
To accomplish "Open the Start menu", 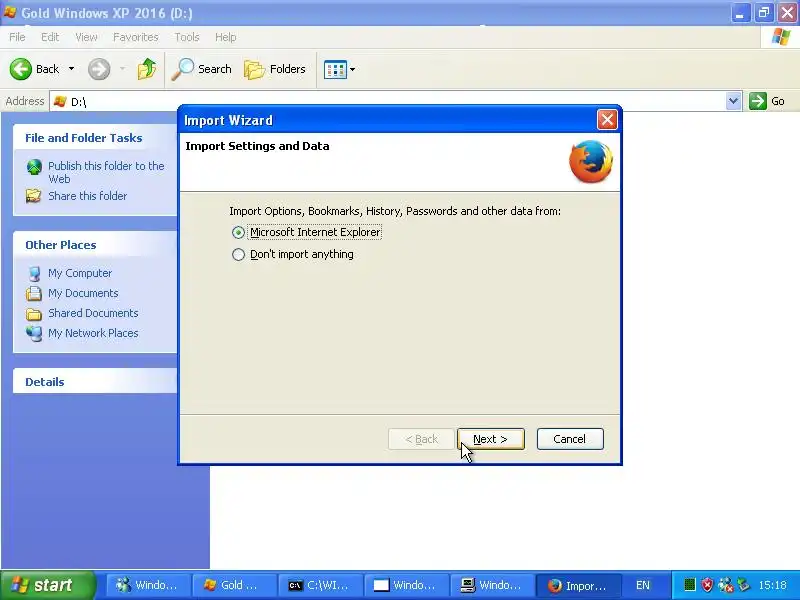I will [x=47, y=585].
